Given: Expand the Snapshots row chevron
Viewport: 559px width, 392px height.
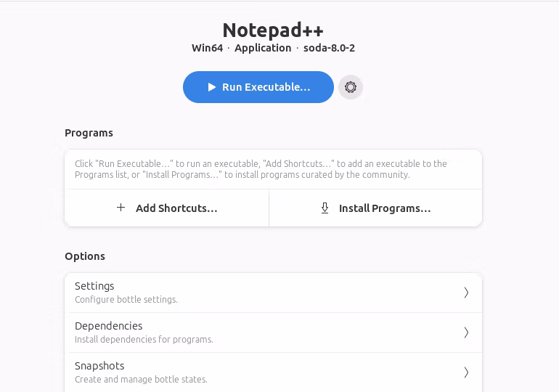Looking at the screenshot, I should (466, 372).
